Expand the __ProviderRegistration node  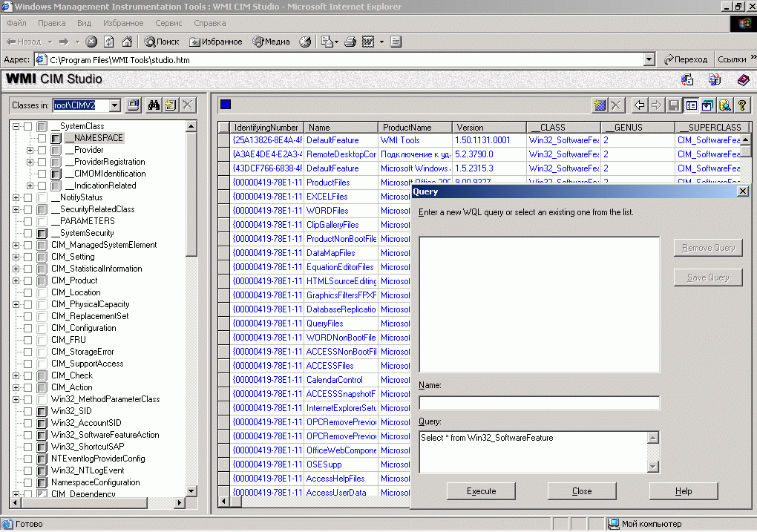30,162
